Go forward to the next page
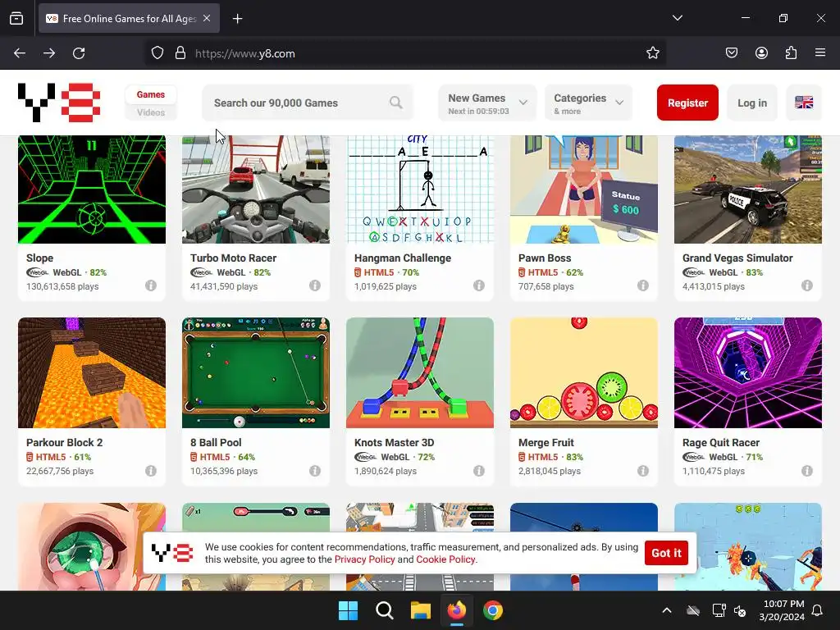This screenshot has height=630, width=840. click(x=49, y=53)
